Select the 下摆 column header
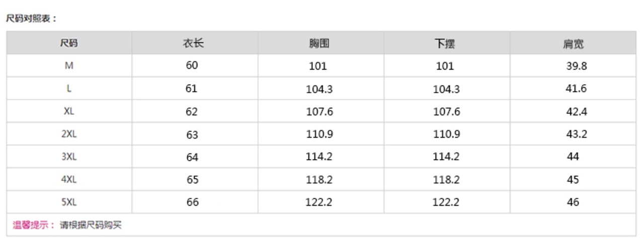The width and height of the screenshot is (644, 242). (445, 44)
